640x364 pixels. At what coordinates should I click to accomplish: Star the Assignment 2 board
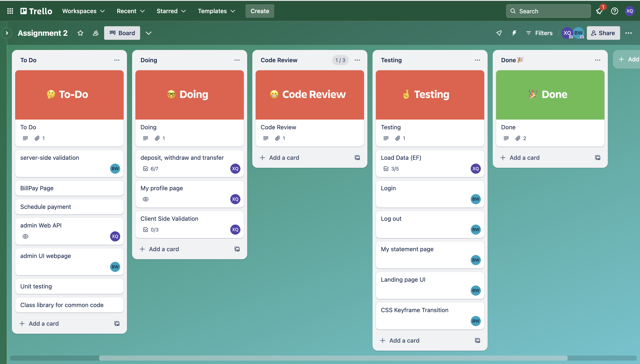80,33
